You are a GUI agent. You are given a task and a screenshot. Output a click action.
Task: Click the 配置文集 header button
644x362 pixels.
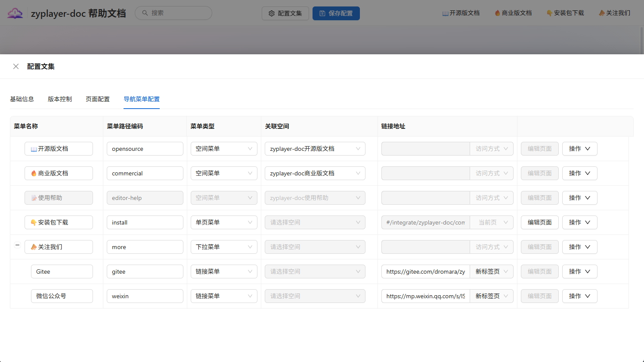(x=285, y=13)
